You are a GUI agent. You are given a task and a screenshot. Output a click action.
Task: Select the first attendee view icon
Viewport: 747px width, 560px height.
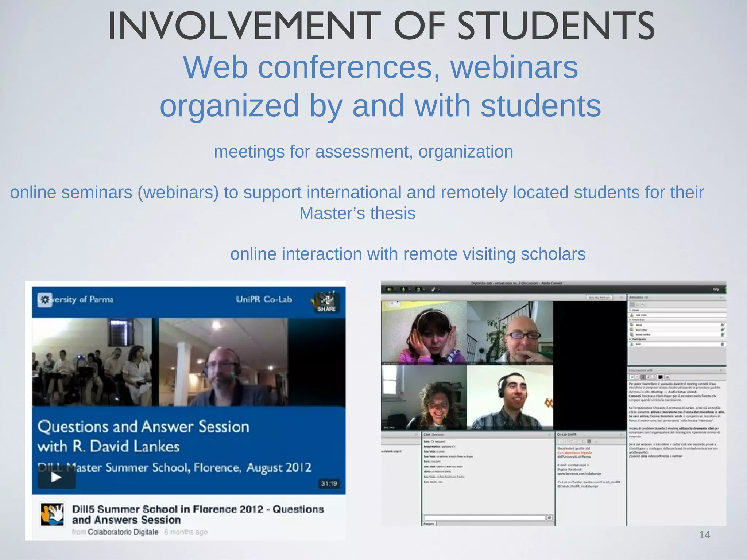(632, 304)
